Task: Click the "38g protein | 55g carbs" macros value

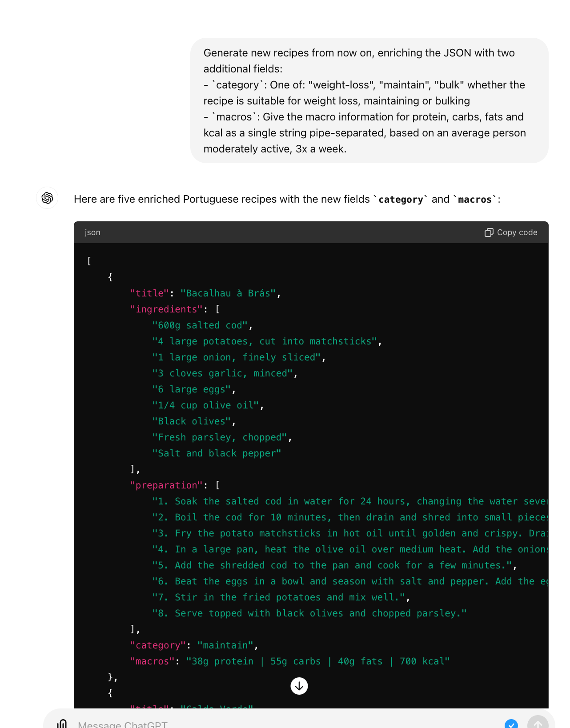Action: pos(318,661)
